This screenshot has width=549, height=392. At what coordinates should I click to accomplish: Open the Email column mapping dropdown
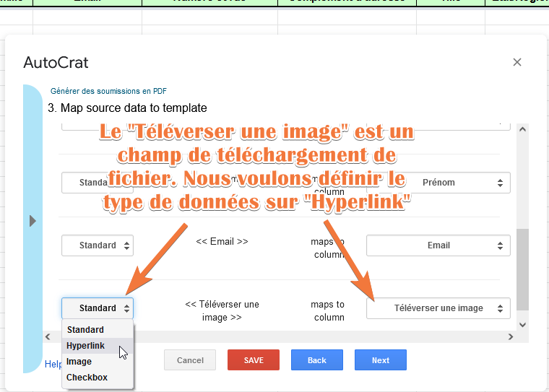(x=438, y=245)
